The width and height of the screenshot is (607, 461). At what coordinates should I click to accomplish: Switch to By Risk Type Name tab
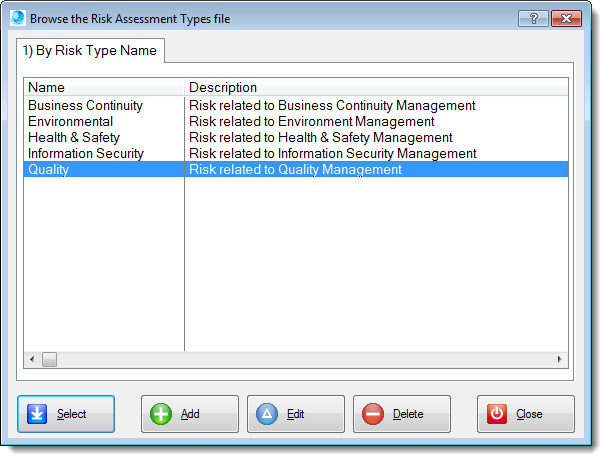(90, 51)
